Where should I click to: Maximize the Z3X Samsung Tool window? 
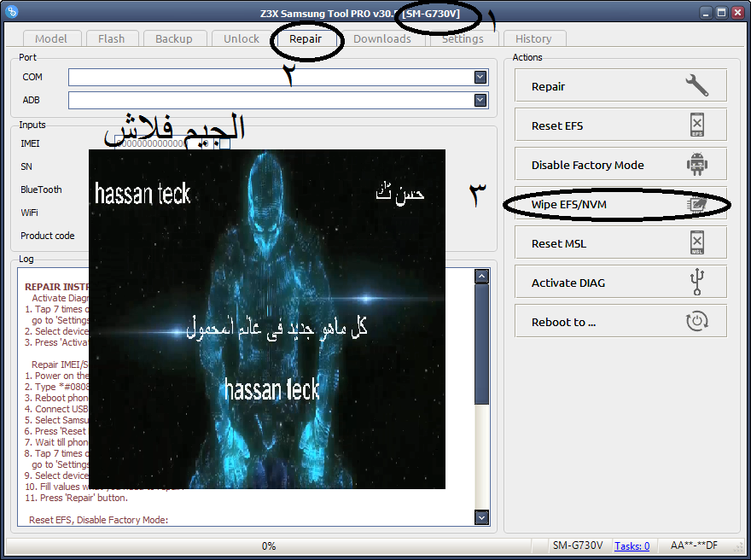click(x=722, y=13)
